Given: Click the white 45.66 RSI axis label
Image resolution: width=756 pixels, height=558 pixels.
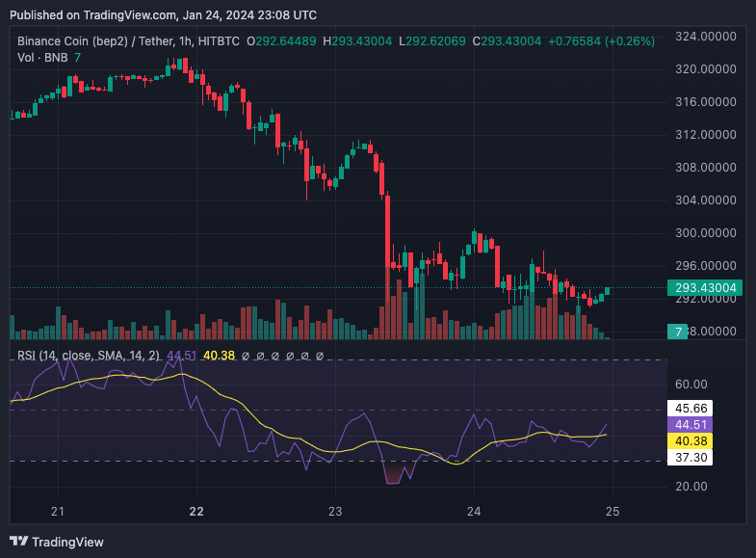Looking at the screenshot, I should coord(690,408).
